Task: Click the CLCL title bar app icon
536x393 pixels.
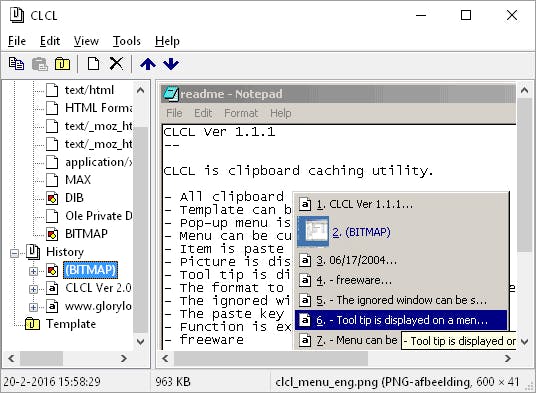Action: [x=16, y=15]
